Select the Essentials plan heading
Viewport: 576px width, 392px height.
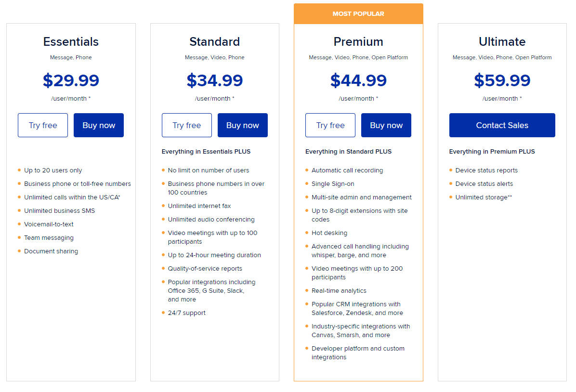pos(71,42)
